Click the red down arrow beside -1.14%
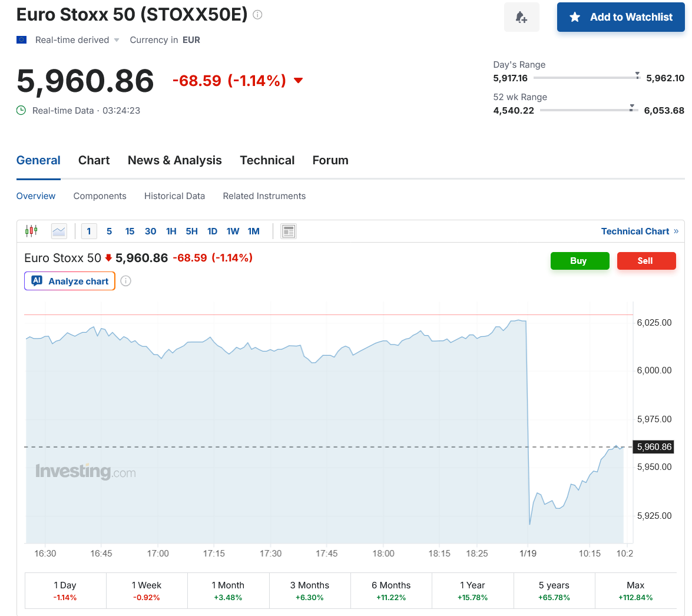The image size is (692, 616). [x=299, y=80]
